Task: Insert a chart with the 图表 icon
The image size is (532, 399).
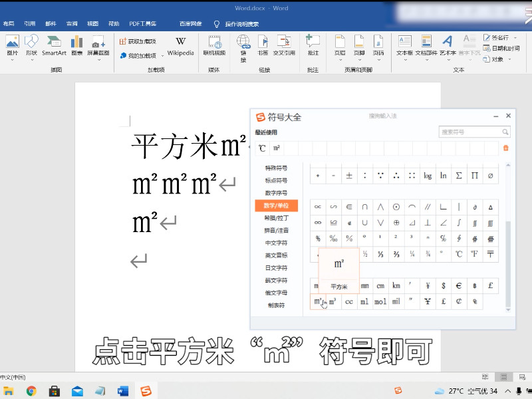Action: [76, 41]
